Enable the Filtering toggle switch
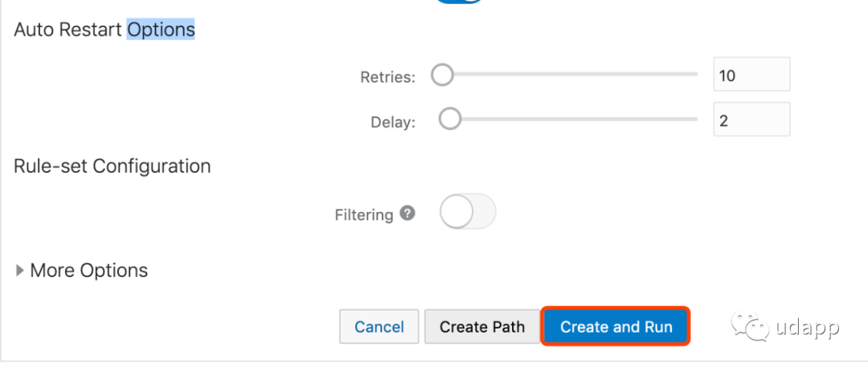Viewport: 868px width, 367px height. (x=468, y=211)
